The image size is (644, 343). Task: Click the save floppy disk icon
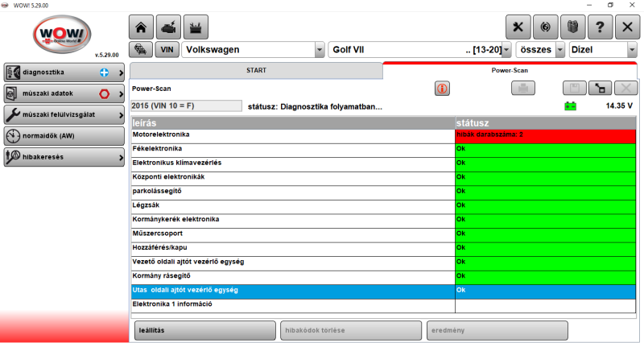[574, 88]
